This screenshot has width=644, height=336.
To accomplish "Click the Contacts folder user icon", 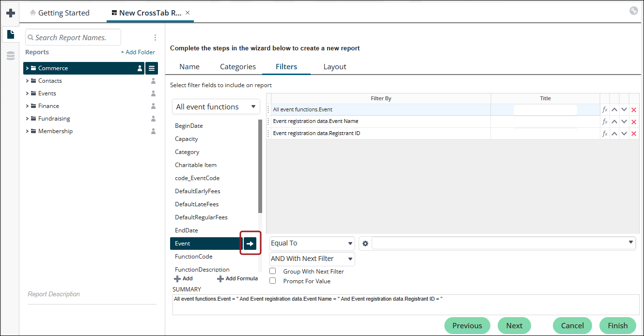I will pyautogui.click(x=154, y=81).
